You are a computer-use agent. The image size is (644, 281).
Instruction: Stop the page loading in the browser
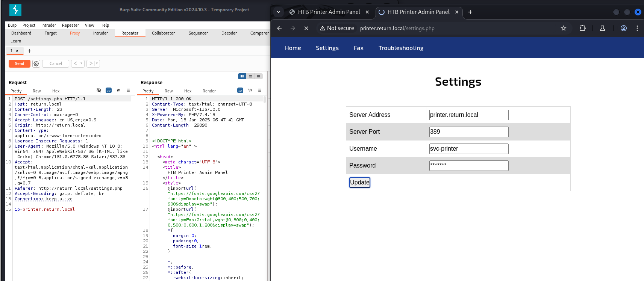[306, 28]
